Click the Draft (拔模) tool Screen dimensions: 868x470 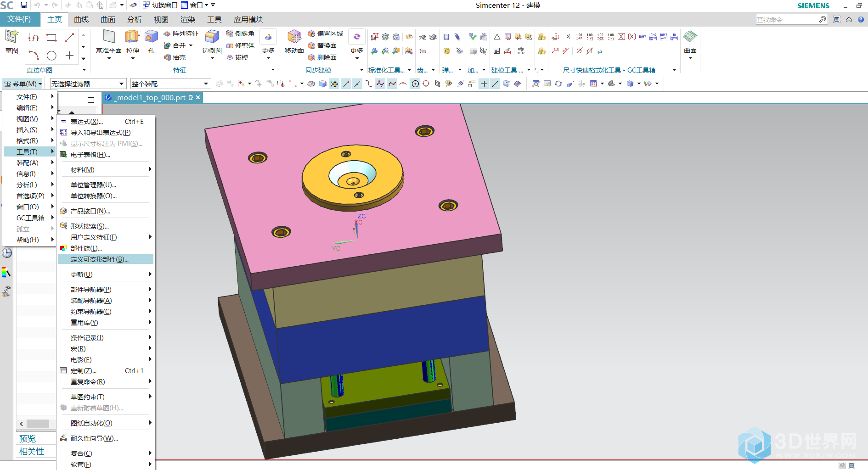click(237, 57)
